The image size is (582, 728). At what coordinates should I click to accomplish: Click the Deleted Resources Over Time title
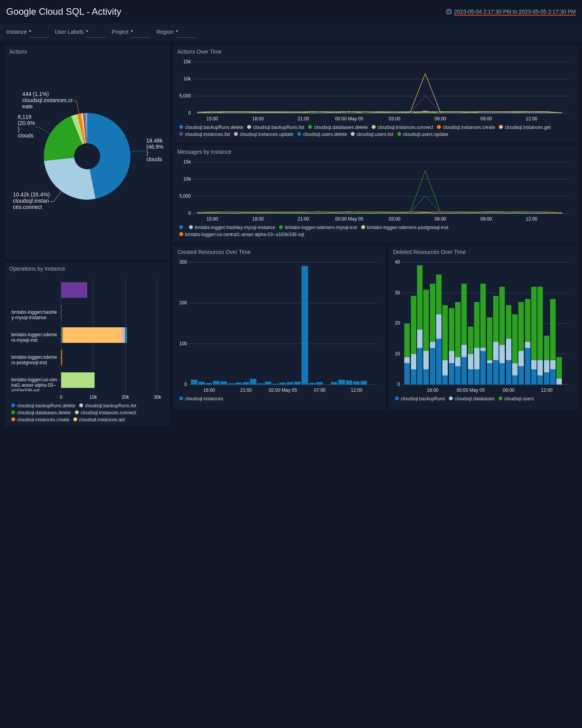tap(429, 252)
